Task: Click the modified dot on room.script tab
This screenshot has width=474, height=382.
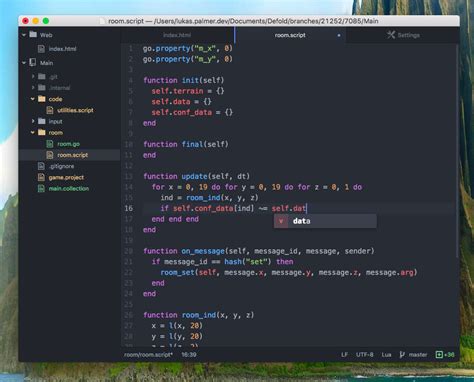Action: tap(339, 35)
